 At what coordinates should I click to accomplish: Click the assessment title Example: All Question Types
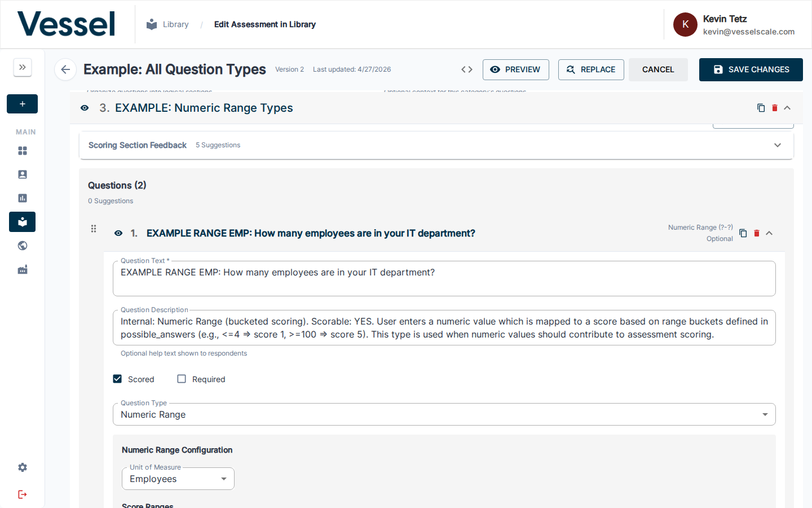175,69
